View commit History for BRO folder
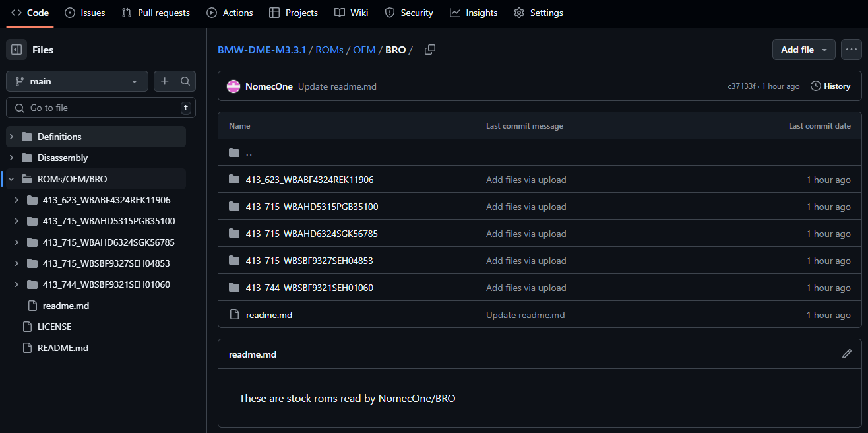 [830, 86]
